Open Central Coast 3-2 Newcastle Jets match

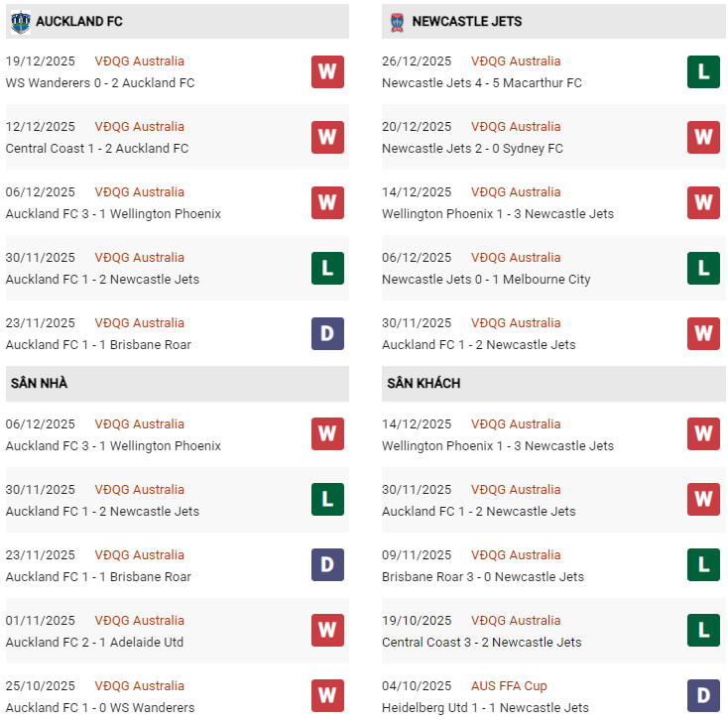click(x=483, y=643)
